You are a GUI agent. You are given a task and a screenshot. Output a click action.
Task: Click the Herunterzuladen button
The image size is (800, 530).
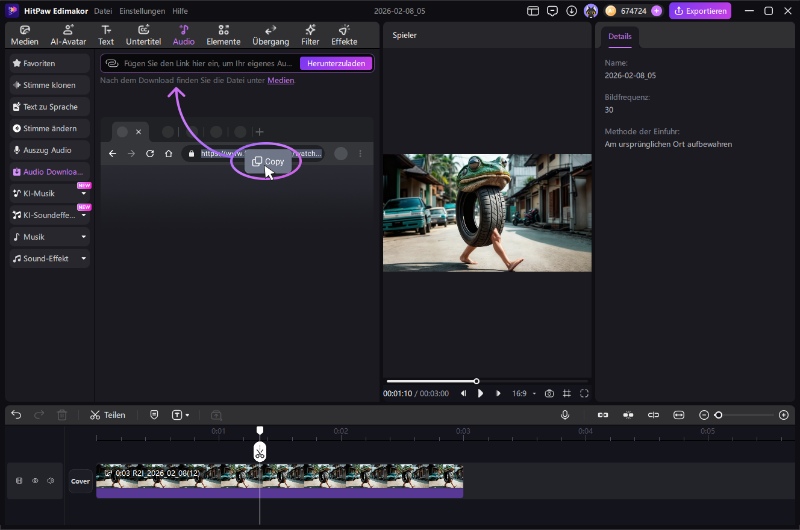tap(336, 63)
